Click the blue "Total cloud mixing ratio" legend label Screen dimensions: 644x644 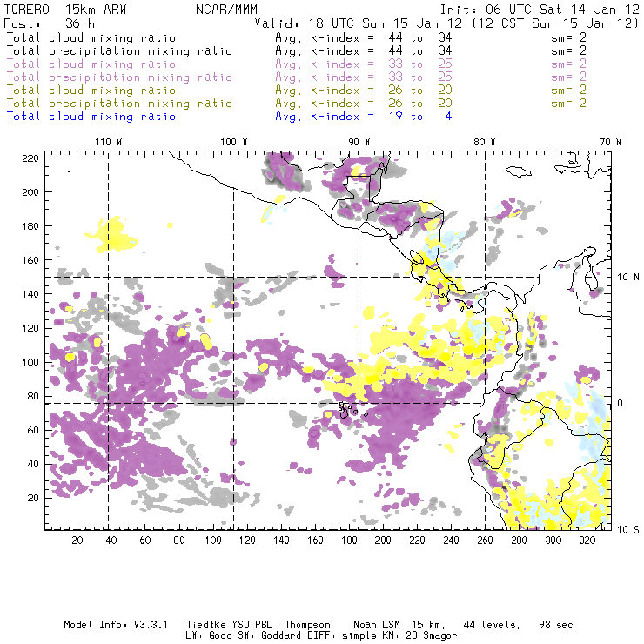click(91, 117)
